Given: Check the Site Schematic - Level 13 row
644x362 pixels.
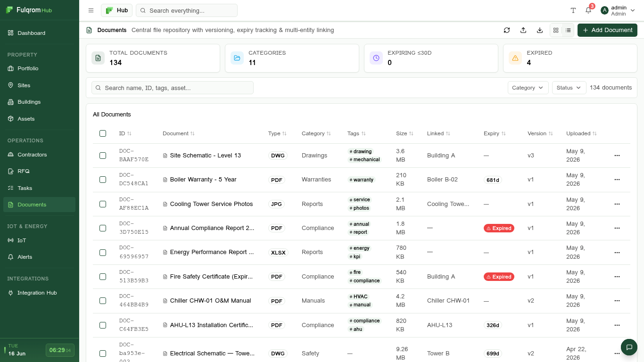Looking at the screenshot, I should [103, 156].
